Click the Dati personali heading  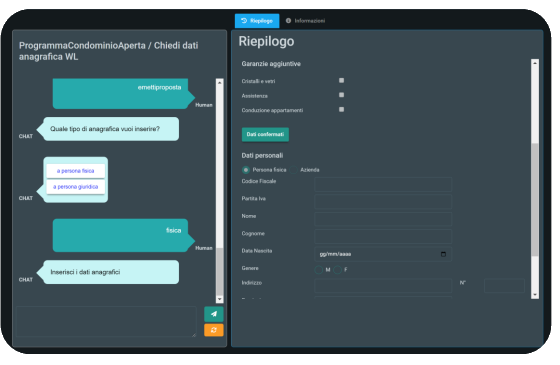(262, 156)
